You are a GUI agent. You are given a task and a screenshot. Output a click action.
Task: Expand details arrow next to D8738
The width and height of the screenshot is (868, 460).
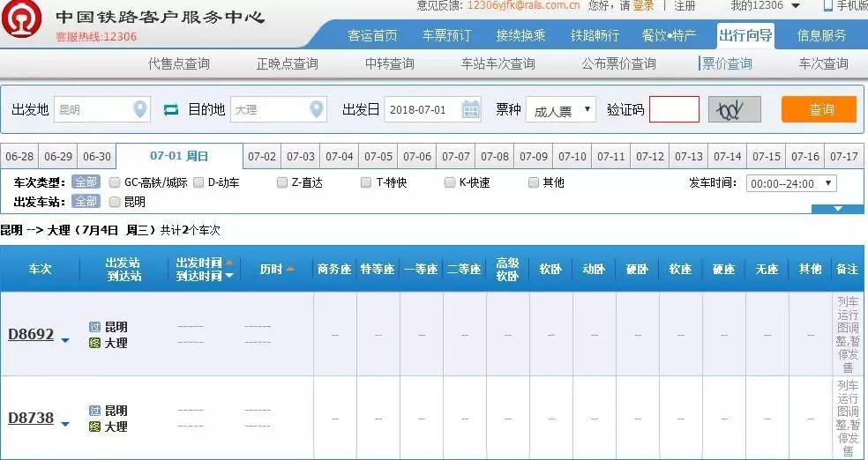point(65,424)
